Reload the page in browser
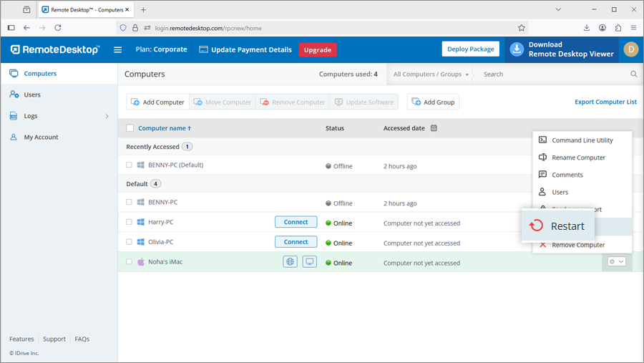 click(x=58, y=28)
